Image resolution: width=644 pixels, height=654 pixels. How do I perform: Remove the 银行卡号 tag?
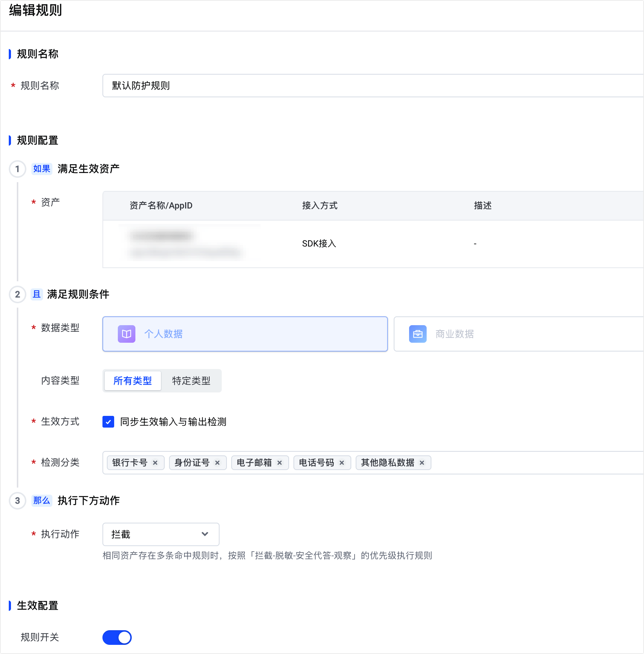point(155,463)
